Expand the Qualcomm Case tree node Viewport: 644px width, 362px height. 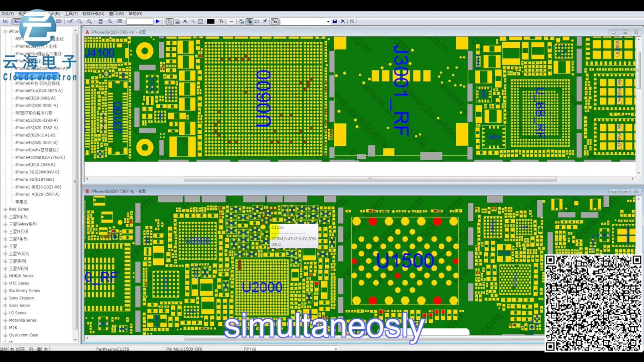pos(5,335)
